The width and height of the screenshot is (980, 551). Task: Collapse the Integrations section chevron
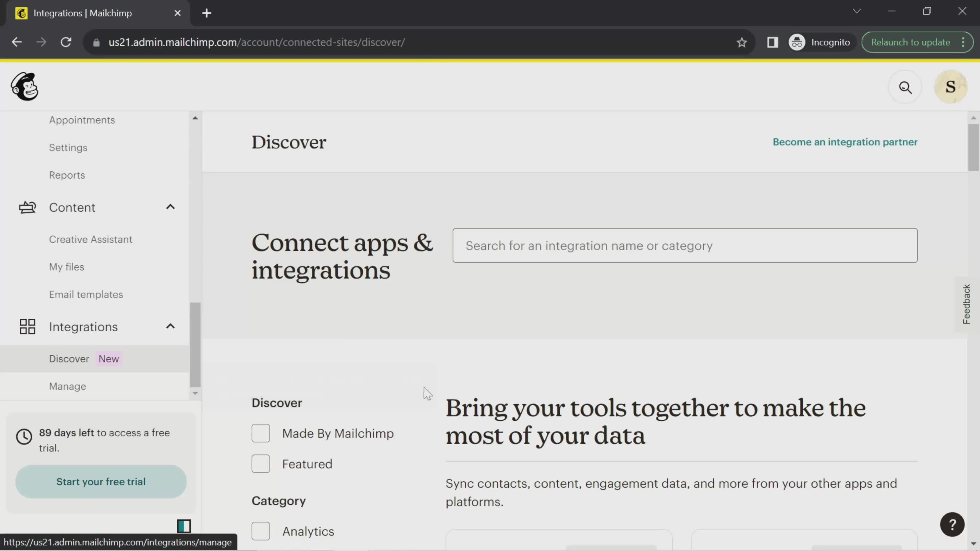coord(170,326)
